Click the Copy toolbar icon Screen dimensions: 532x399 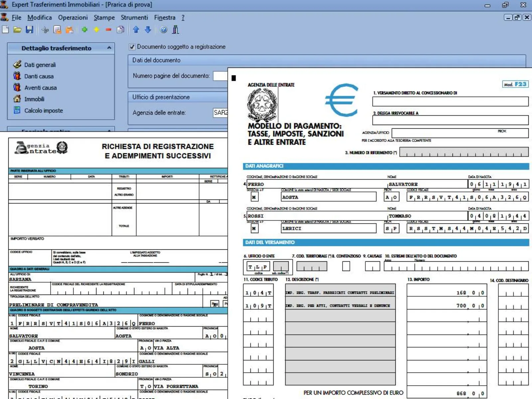point(57,30)
